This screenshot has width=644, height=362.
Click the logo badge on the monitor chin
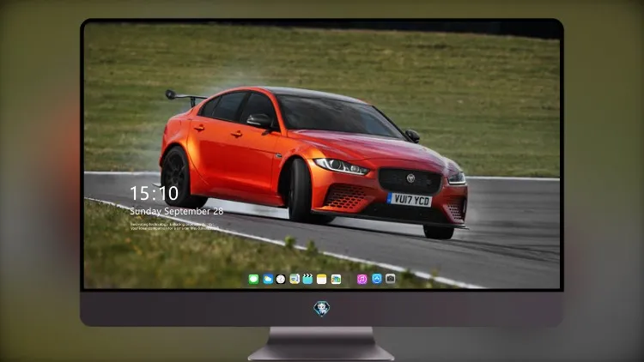point(322,309)
